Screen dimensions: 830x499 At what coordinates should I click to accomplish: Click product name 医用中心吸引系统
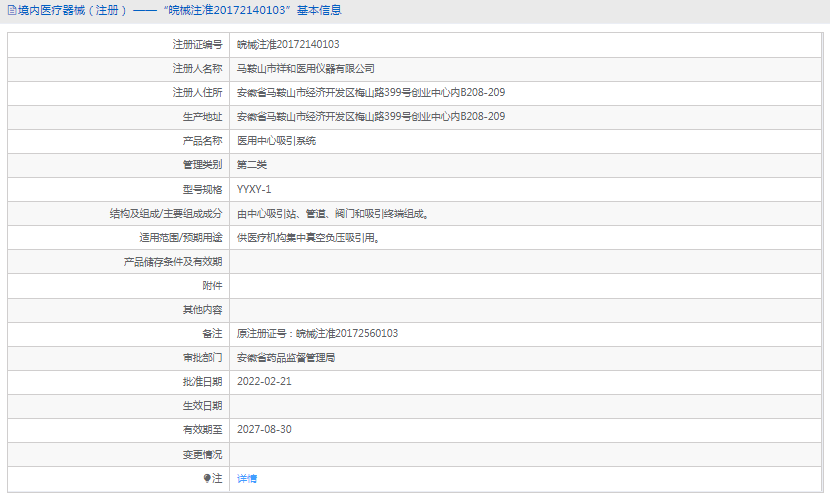point(276,141)
